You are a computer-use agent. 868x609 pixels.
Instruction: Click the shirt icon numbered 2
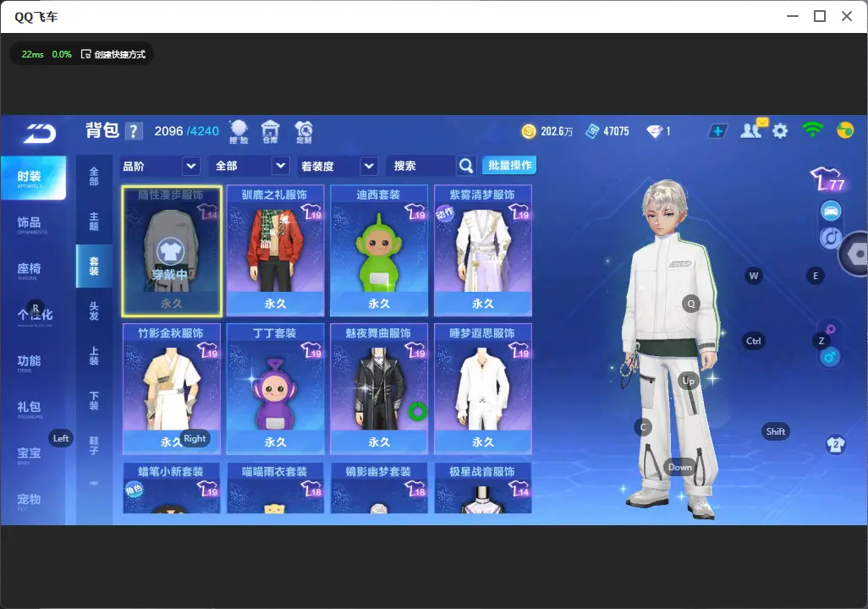(x=835, y=445)
